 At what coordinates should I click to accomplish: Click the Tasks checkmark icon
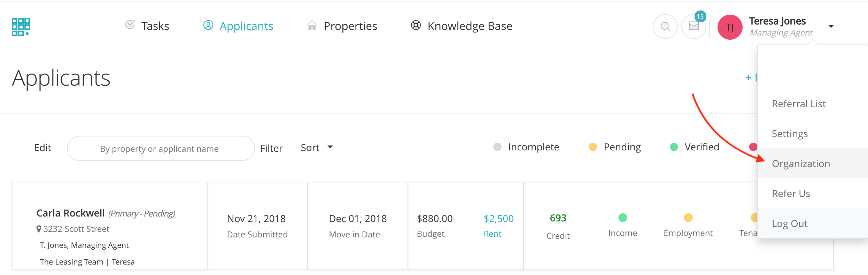pos(130,24)
